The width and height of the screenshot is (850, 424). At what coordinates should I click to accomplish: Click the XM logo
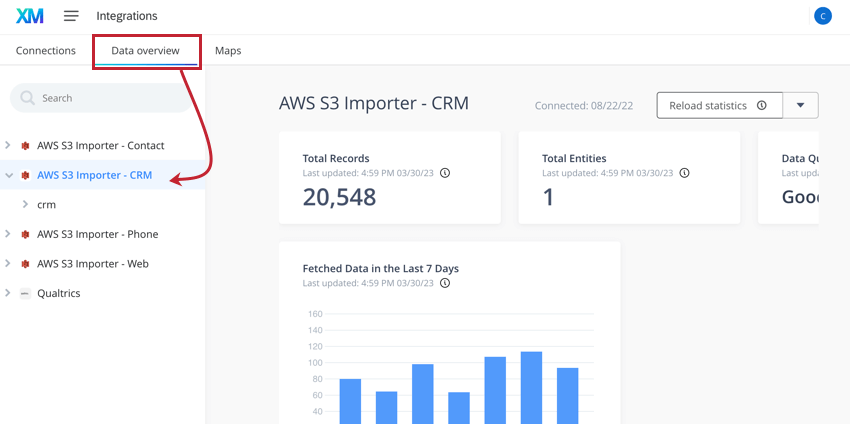point(30,16)
